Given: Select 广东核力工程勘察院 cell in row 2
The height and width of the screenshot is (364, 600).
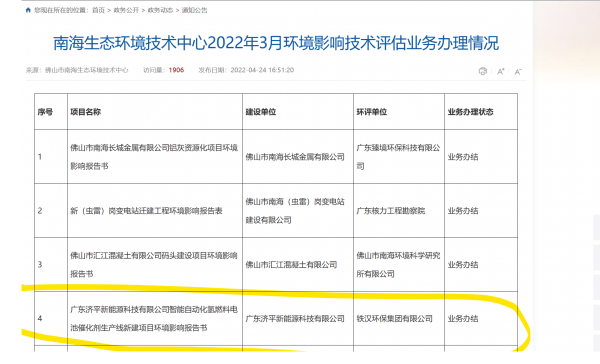Looking at the screenshot, I should click(399, 211).
